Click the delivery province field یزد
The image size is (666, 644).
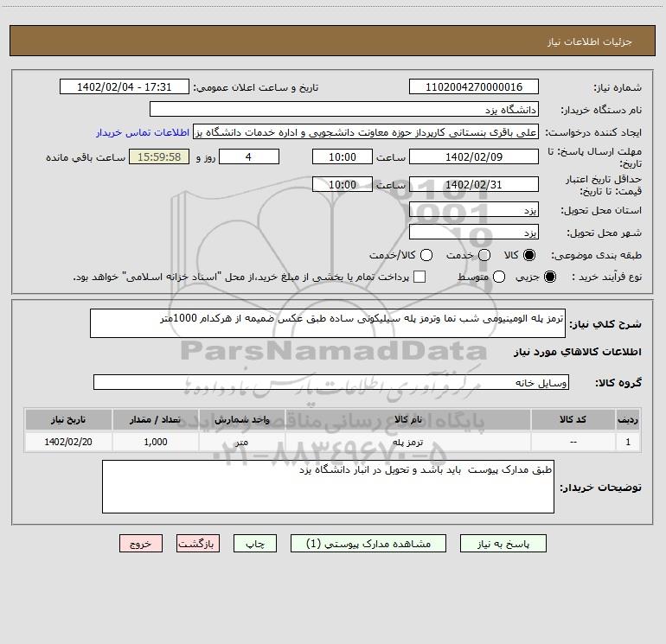click(474, 210)
